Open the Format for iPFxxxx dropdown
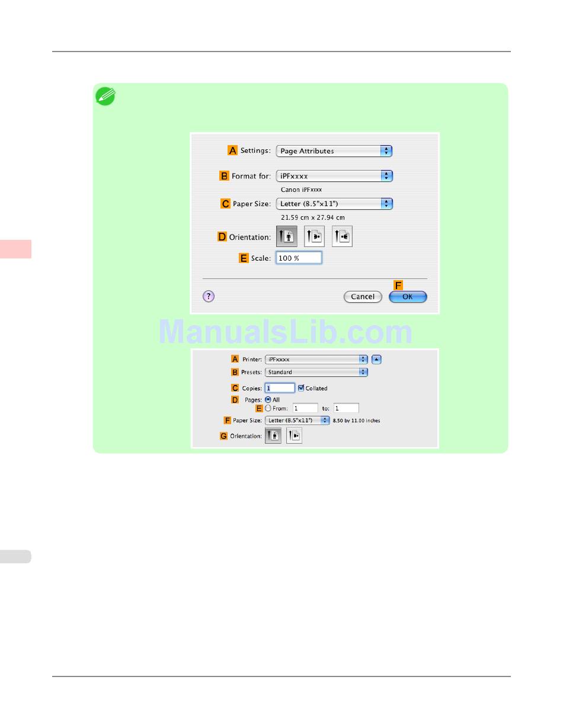The image size is (563, 728). pyautogui.click(x=334, y=176)
